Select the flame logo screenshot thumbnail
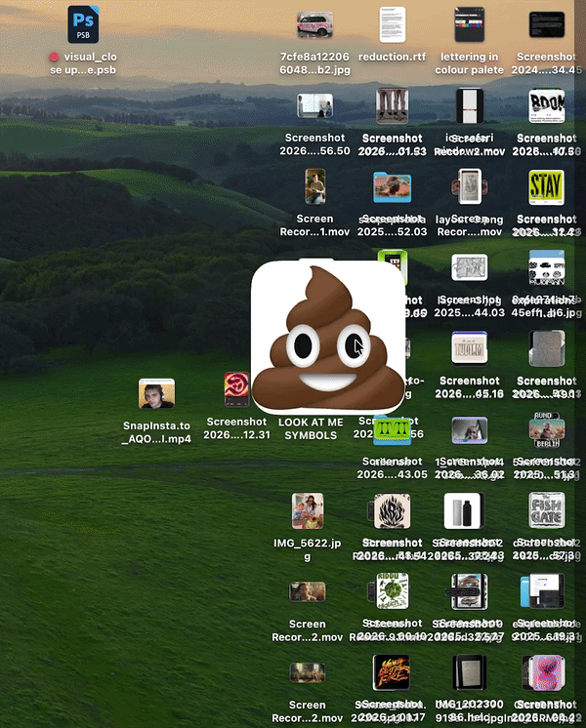Screen dimensions: 586x728 click(x=393, y=510)
